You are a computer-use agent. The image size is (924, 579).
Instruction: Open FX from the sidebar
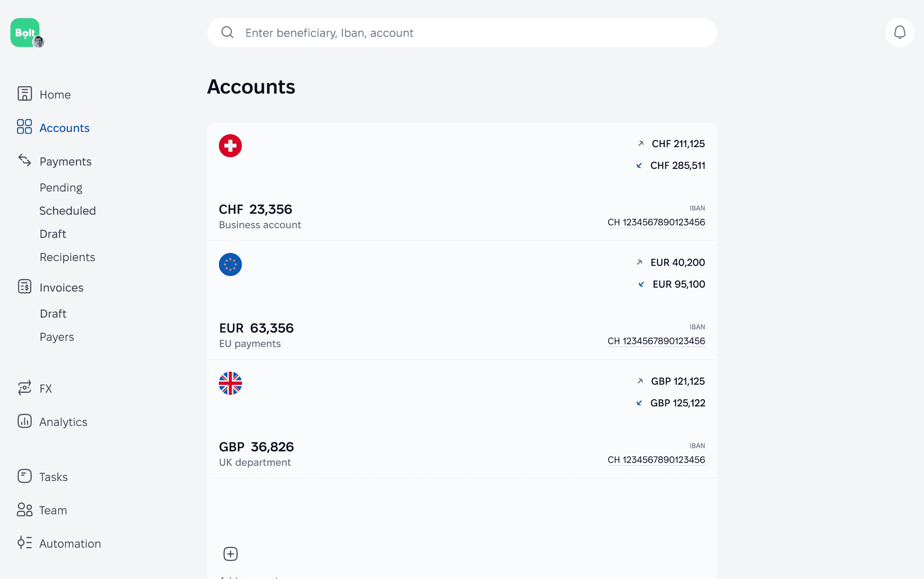pyautogui.click(x=45, y=388)
